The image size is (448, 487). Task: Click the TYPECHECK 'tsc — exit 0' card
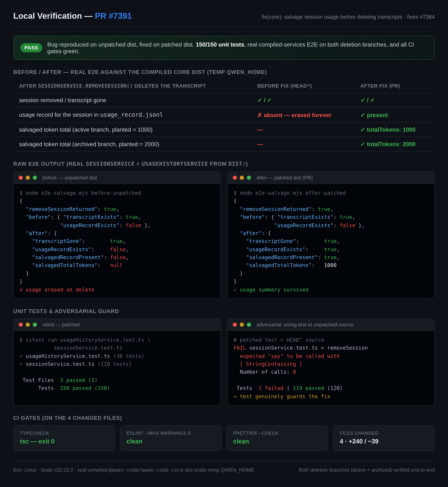point(64,438)
